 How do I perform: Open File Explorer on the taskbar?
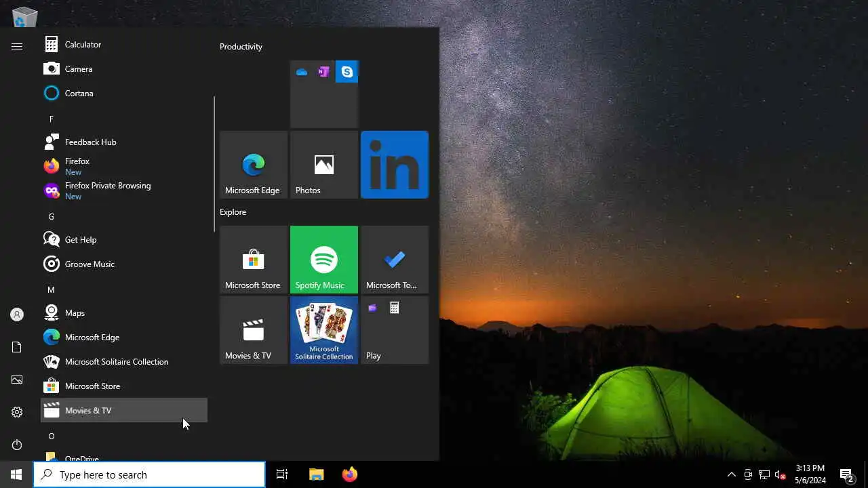click(317, 474)
